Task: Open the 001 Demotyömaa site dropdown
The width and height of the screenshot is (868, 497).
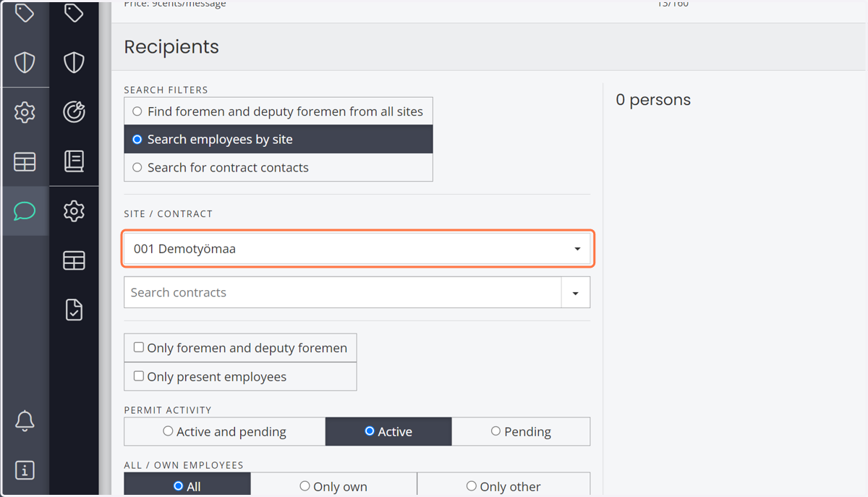Action: coord(358,248)
